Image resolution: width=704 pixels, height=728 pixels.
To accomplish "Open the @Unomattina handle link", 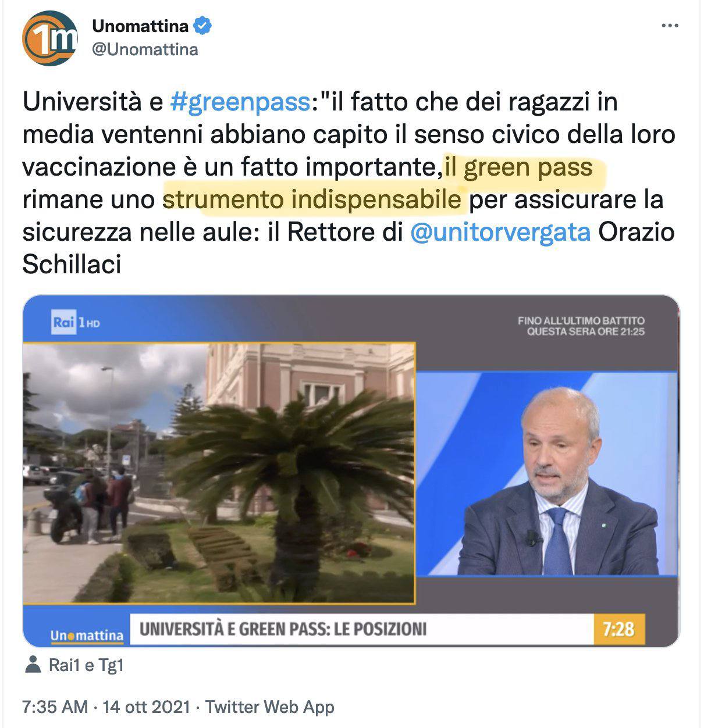I will pos(145,50).
